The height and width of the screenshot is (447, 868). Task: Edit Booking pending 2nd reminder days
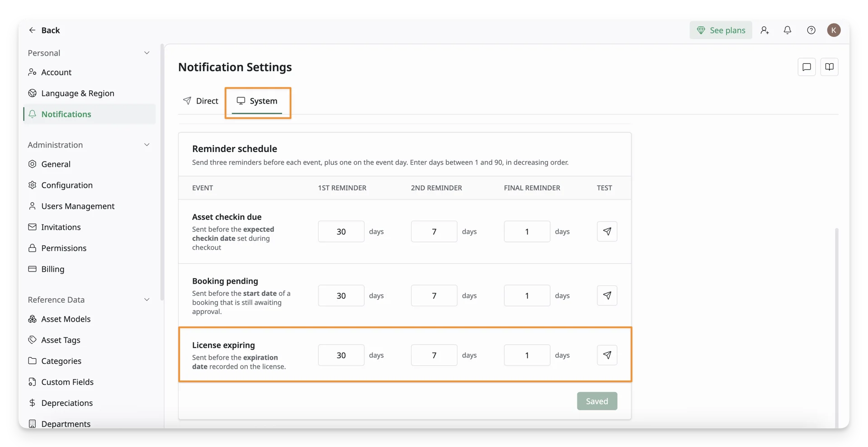[x=434, y=295]
